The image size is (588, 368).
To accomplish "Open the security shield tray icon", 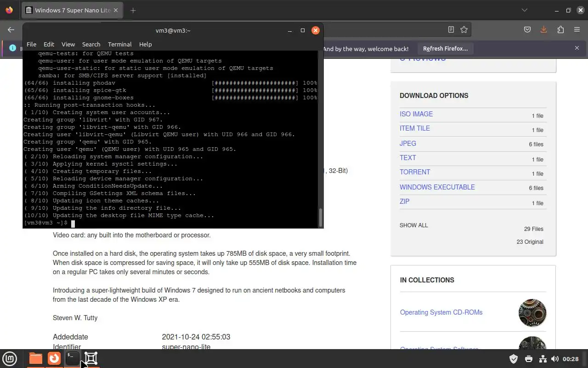I will point(514,359).
